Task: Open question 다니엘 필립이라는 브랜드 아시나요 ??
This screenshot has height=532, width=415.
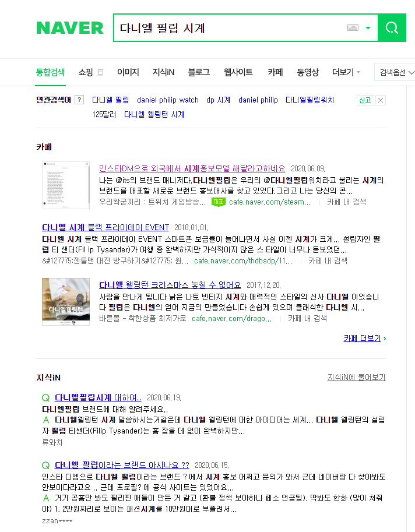Action: pos(122,465)
